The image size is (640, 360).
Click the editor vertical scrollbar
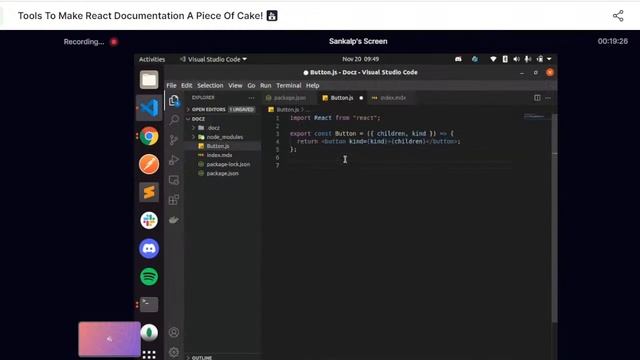(554, 218)
